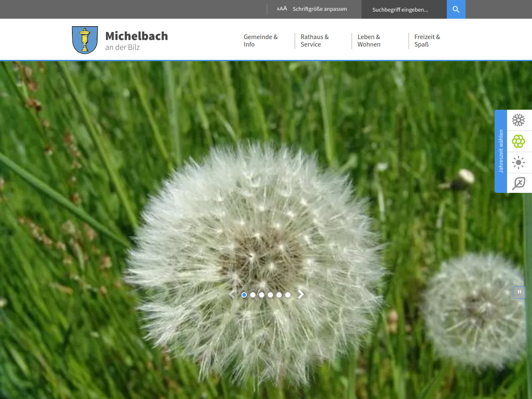Select the last slideshow dot
532x399 pixels.
point(288,295)
